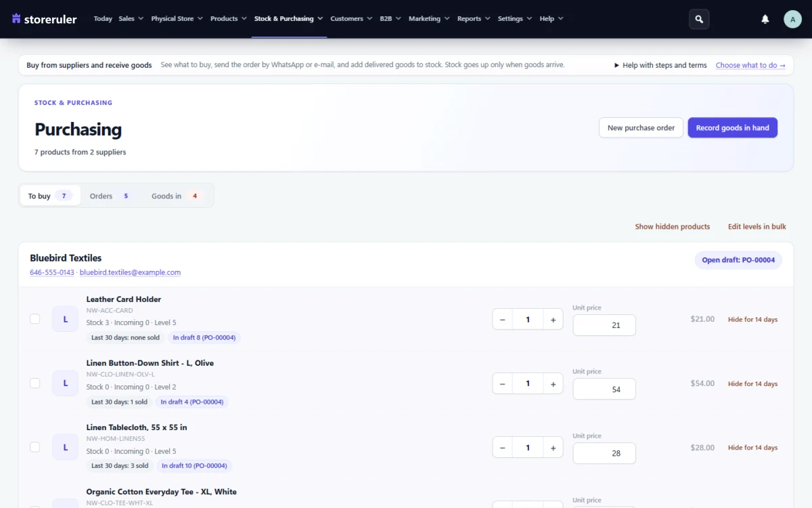Follow the Choose what to do link
The width and height of the screenshot is (812, 508).
click(x=750, y=65)
